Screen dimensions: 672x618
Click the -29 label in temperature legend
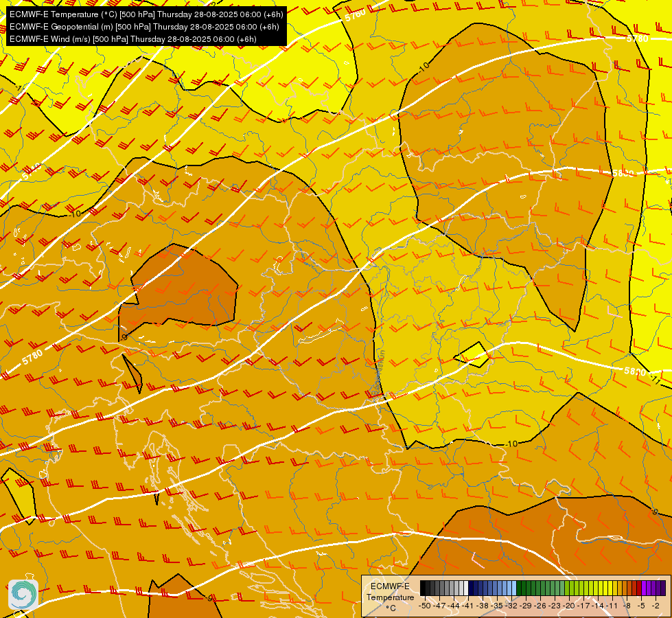pos(526,606)
